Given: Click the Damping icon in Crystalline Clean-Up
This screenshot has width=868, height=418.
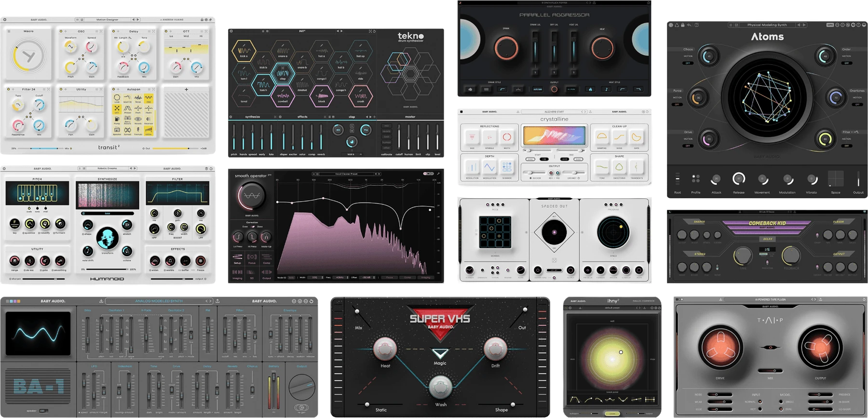Looking at the screenshot, I should tap(602, 137).
